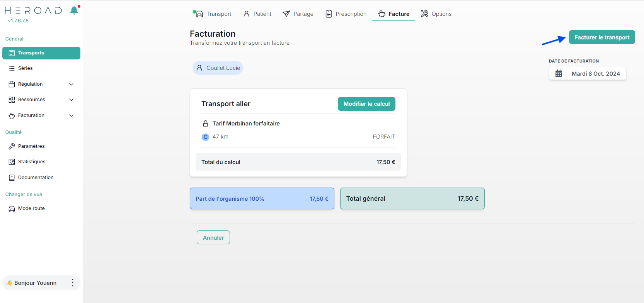Open the Partage tab
This screenshot has height=303, width=644.
click(x=298, y=14)
